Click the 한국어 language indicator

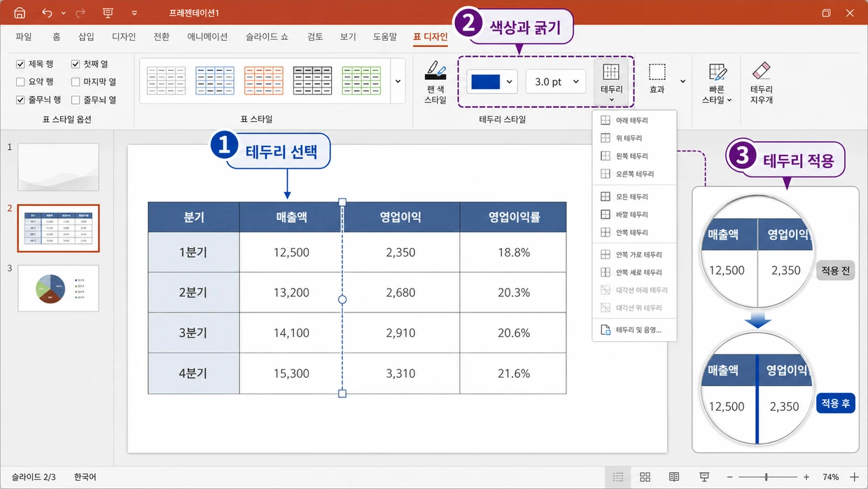85,477
